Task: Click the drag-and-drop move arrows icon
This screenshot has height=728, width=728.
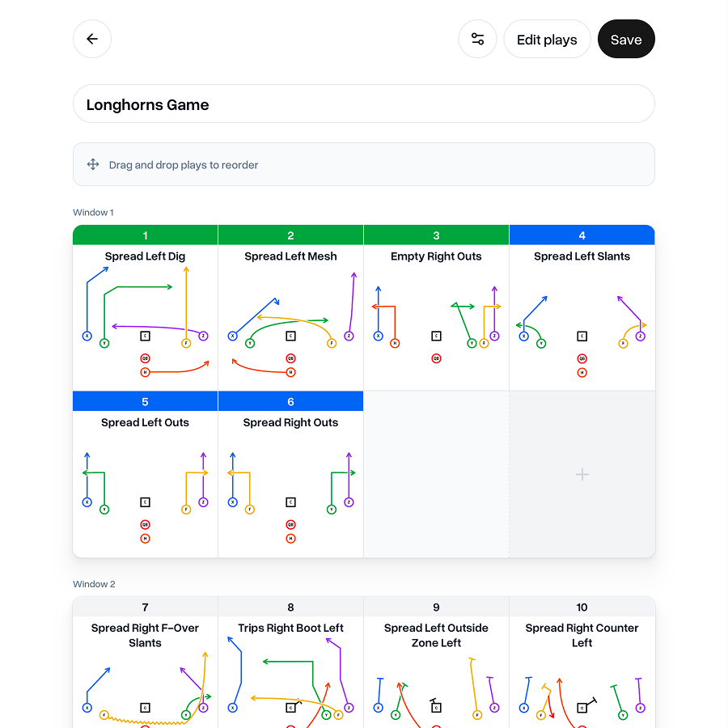Action: [93, 164]
